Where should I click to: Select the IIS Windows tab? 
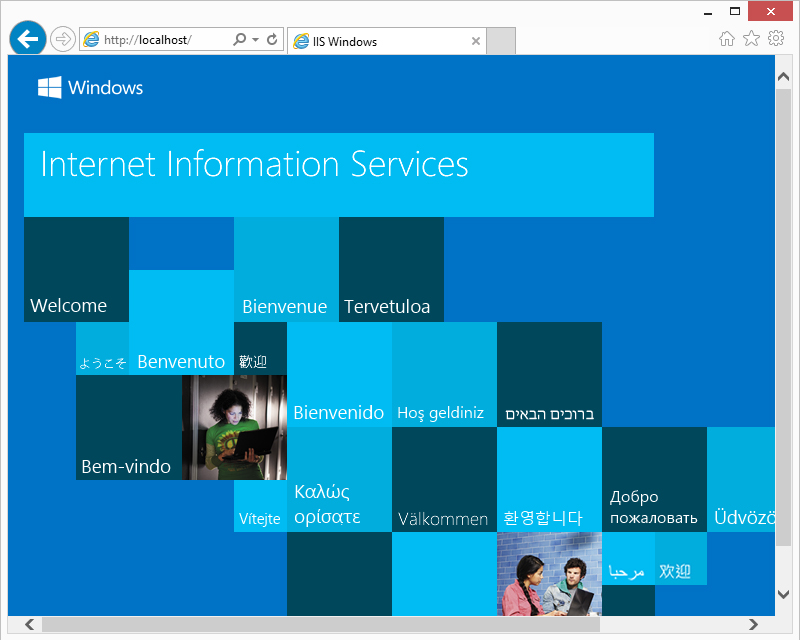pyautogui.click(x=387, y=41)
